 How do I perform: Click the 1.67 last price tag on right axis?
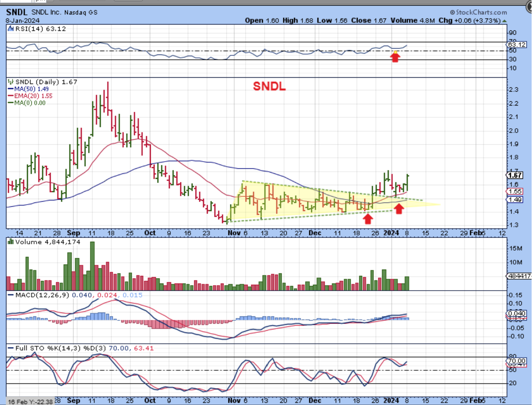(515, 175)
